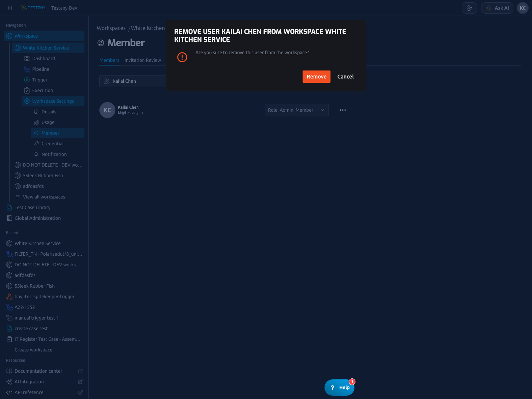This screenshot has width=532, height=399.
Task: Open DO NOT DELETE - DEV workspace in navigation
Action: 48,165
